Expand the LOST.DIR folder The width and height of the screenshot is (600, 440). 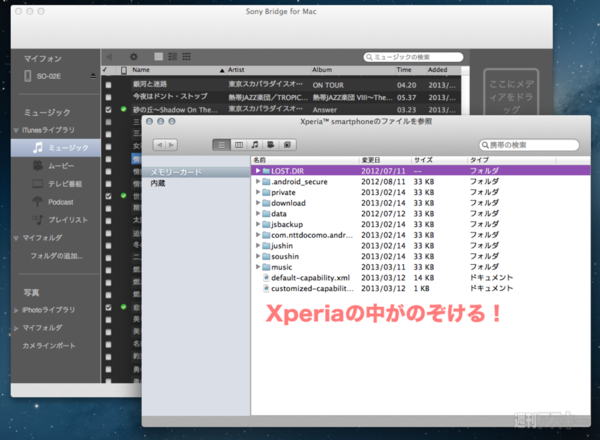click(258, 171)
